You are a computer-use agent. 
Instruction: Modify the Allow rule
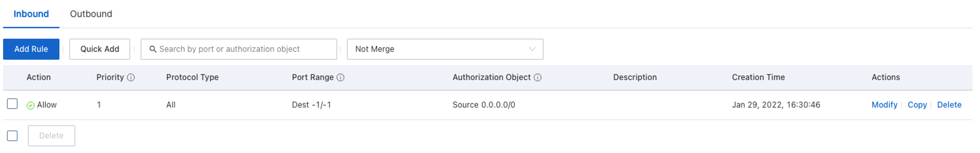(x=884, y=105)
